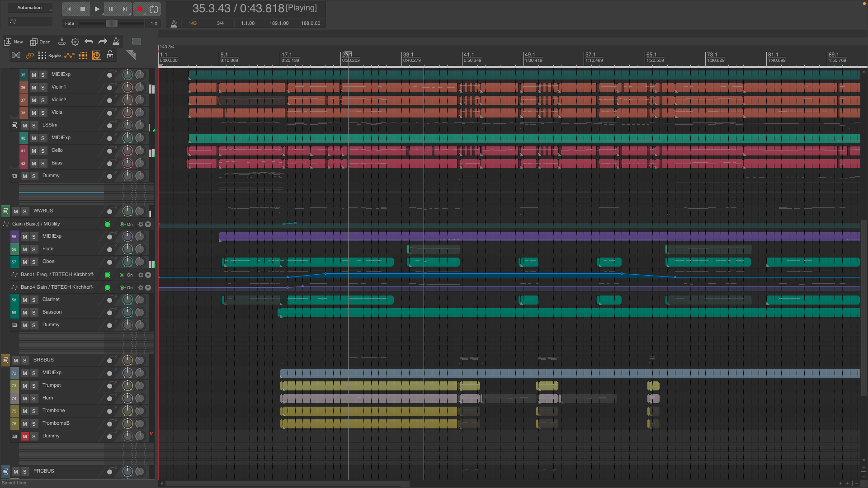Image resolution: width=868 pixels, height=488 pixels.
Task: Click the padlock locking icon
Action: 110,55
